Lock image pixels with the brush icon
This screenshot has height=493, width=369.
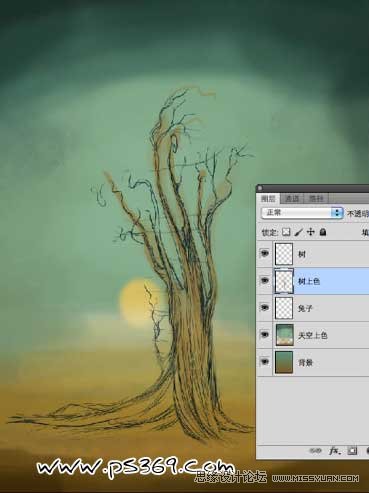pyautogui.click(x=298, y=232)
